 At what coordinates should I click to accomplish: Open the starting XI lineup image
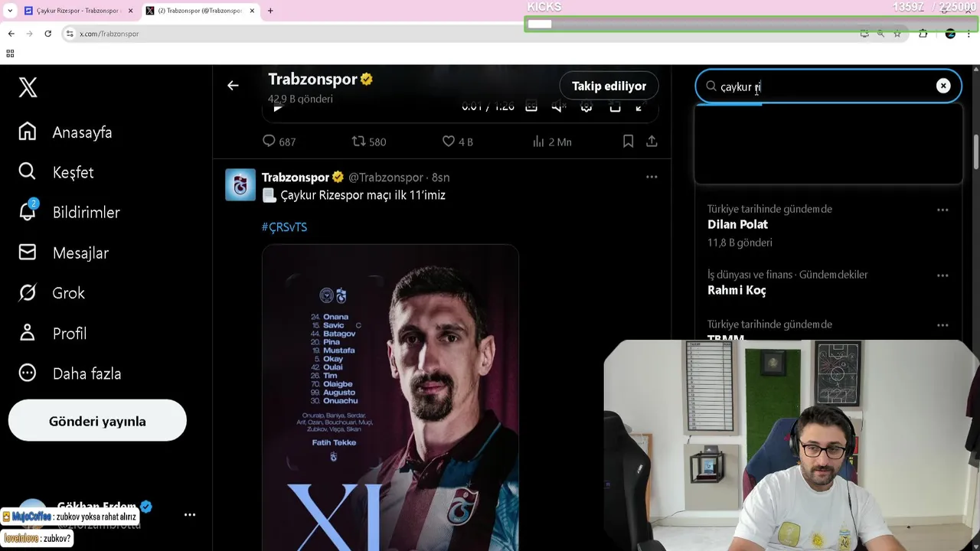click(390, 398)
